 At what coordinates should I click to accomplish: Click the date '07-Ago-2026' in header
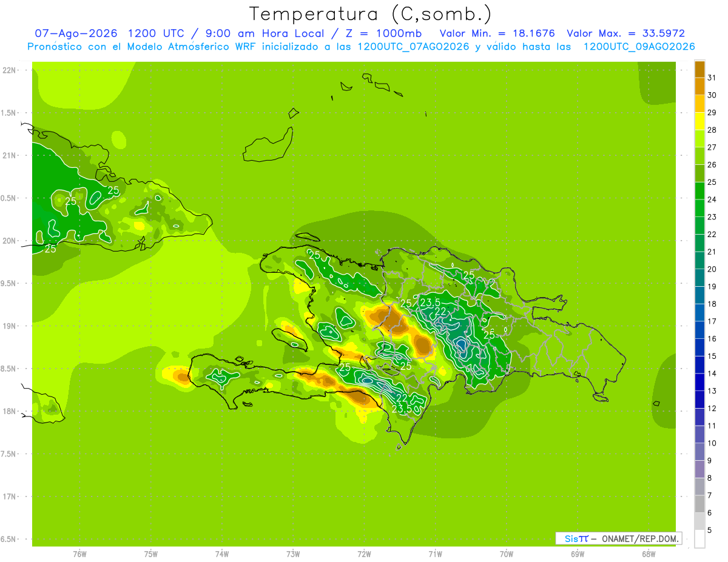pyautogui.click(x=76, y=33)
